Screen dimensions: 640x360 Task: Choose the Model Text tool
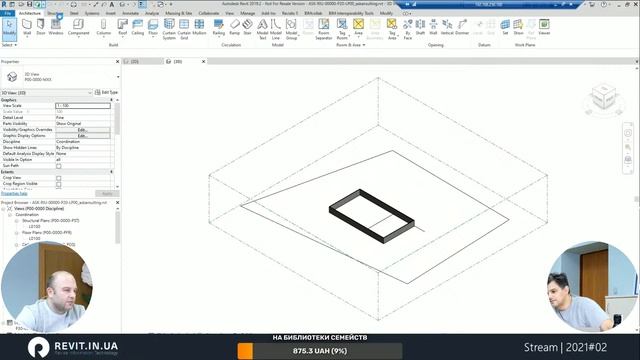262,29
